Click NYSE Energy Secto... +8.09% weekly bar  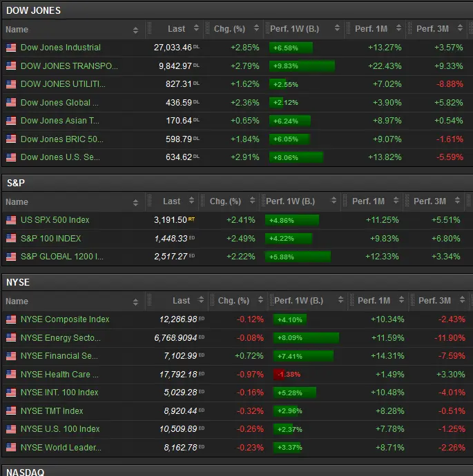[306, 338]
